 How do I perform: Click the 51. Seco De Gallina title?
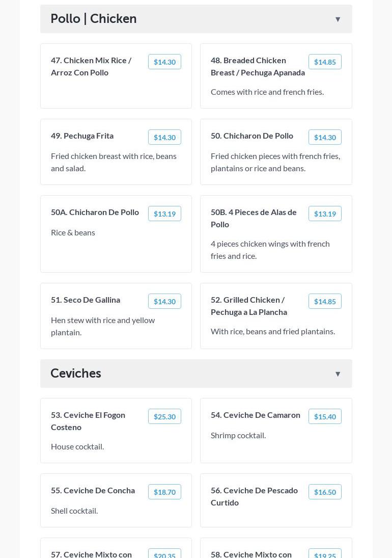coord(86,300)
